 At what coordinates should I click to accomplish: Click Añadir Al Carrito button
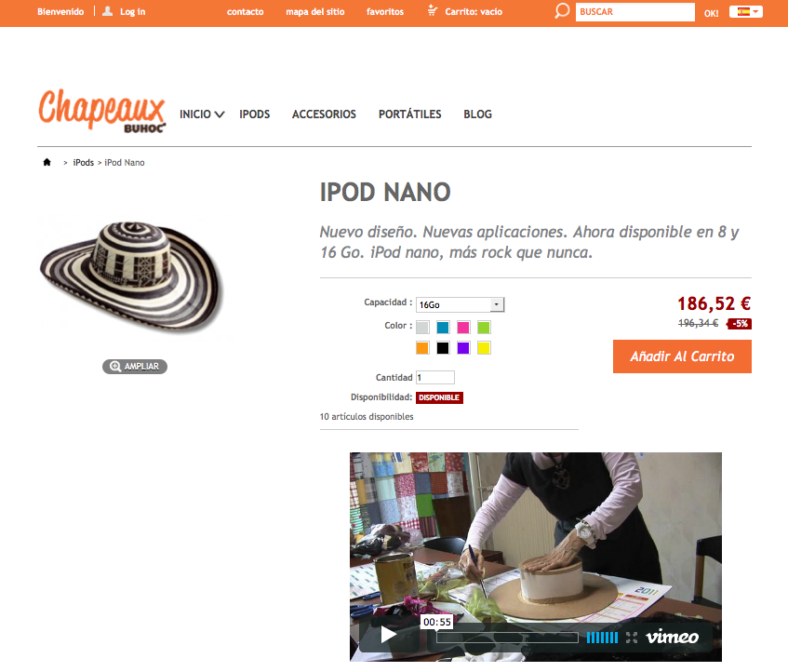click(682, 356)
